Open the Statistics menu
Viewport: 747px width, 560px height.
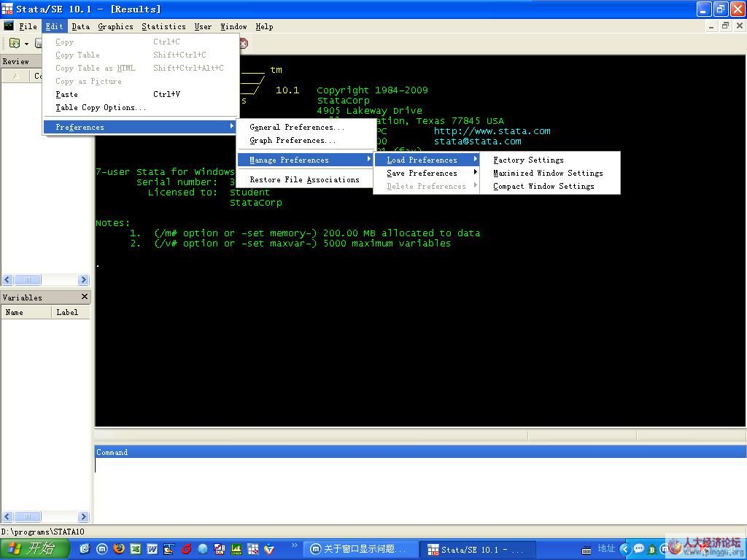point(163,26)
